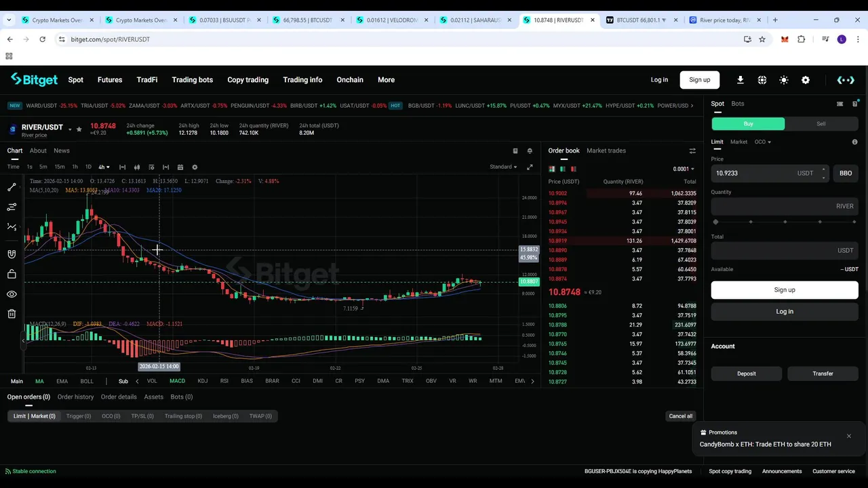Click the BBO button
868x488 pixels.
coord(846,173)
